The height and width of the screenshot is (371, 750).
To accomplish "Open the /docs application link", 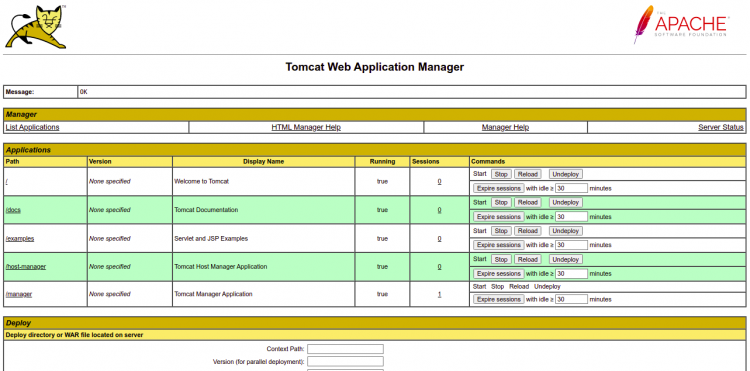I will (x=13, y=210).
